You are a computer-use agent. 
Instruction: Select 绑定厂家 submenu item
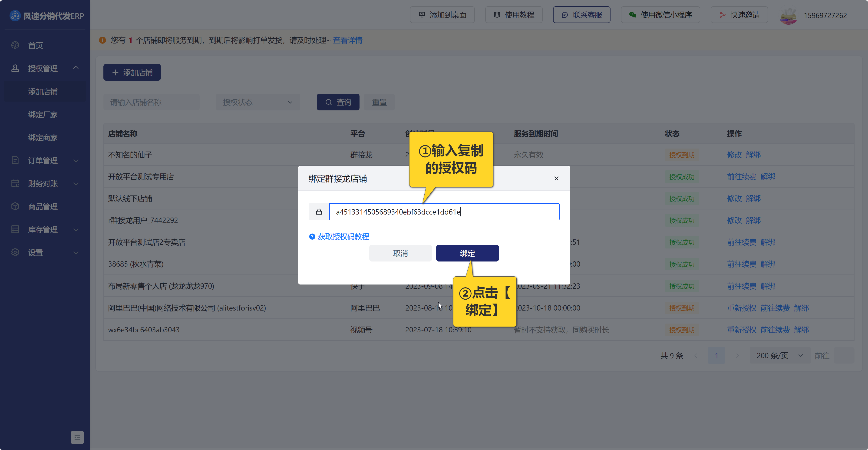pyautogui.click(x=43, y=115)
